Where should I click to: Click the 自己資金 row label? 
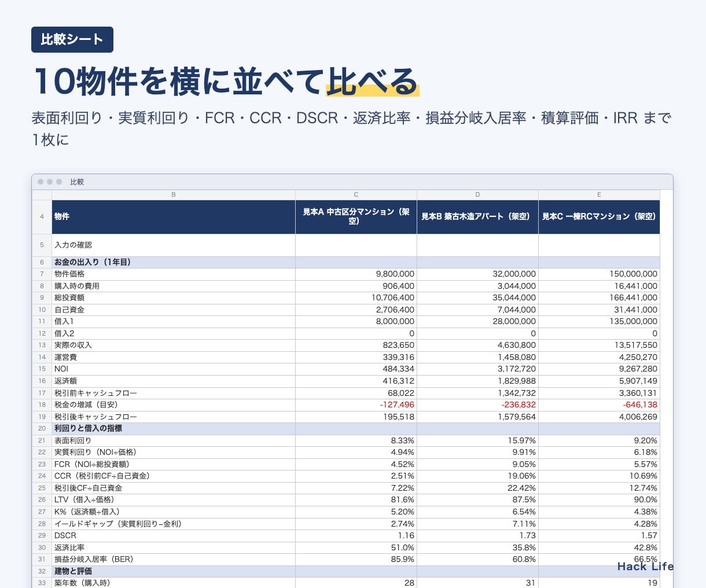point(69,310)
